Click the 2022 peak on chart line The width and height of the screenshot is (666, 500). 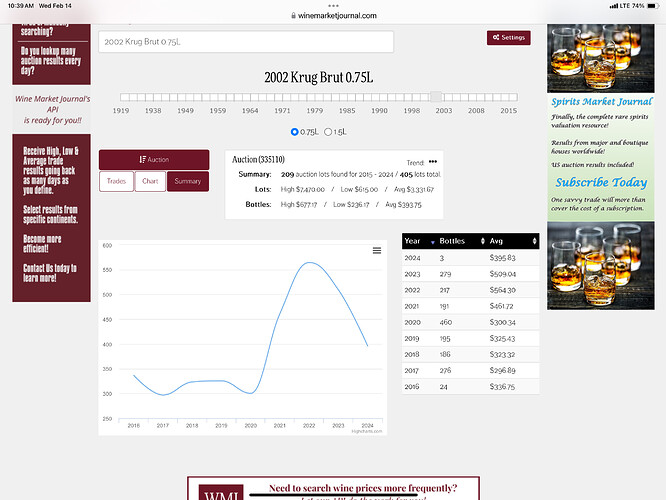click(x=310, y=263)
